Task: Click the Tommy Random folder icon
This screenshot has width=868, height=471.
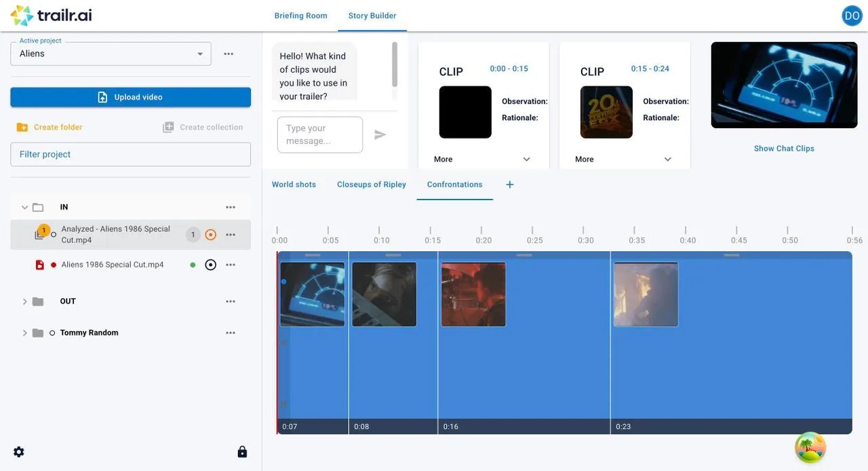Action: (x=38, y=333)
